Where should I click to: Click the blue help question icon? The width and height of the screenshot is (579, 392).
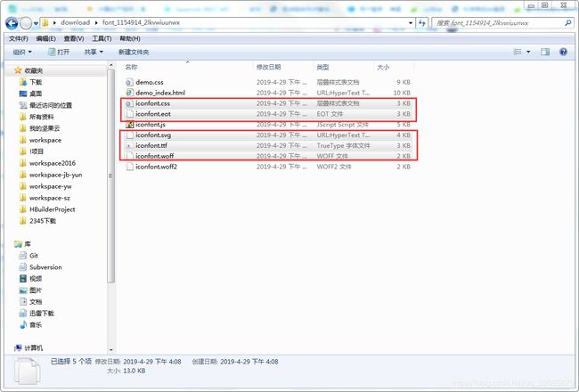(x=563, y=52)
